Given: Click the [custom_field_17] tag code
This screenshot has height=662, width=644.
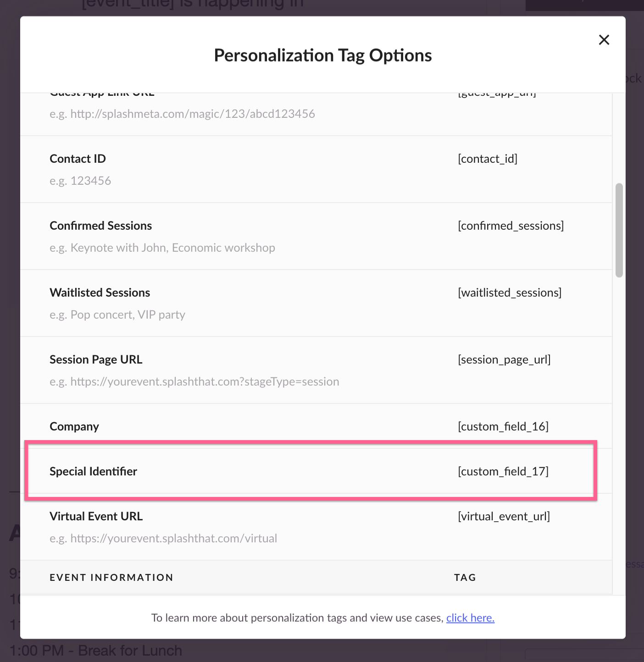Looking at the screenshot, I should point(503,471).
